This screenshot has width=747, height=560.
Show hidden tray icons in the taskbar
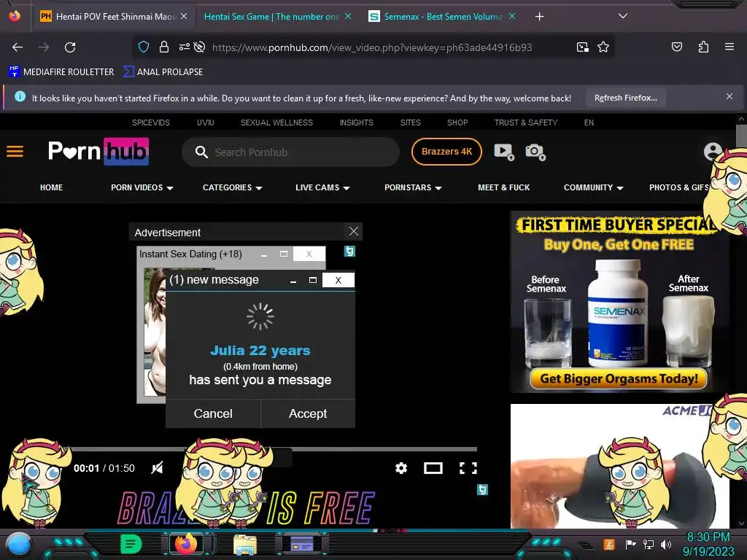[x=586, y=545]
